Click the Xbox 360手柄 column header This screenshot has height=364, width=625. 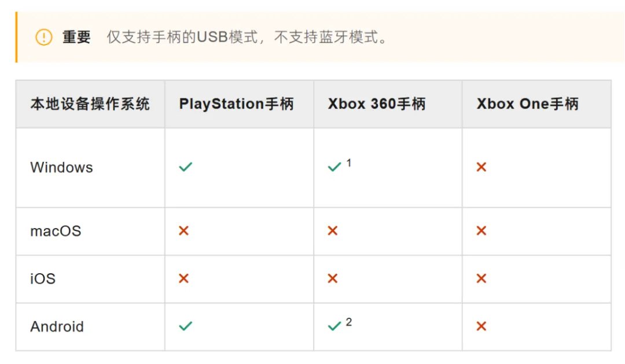pyautogui.click(x=377, y=104)
